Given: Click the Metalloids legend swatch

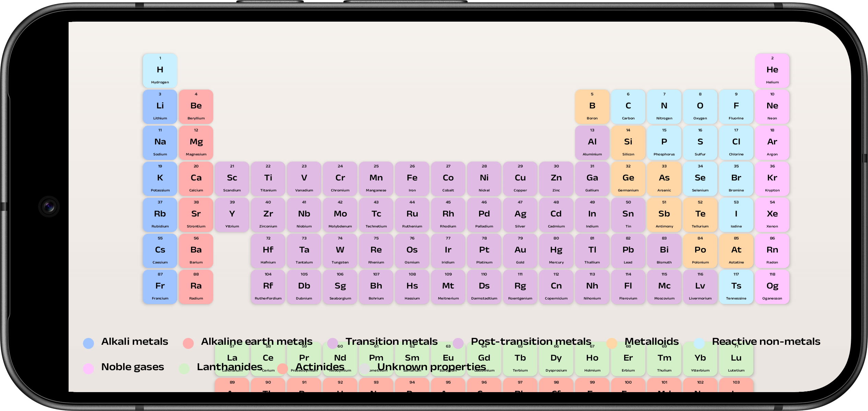Looking at the screenshot, I should pyautogui.click(x=611, y=343).
